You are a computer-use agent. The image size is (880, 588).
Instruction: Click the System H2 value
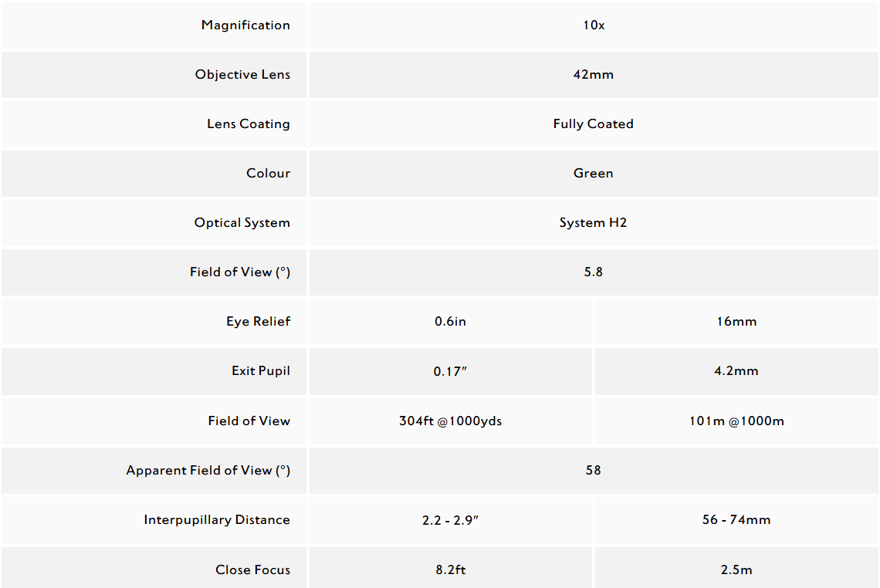593,223
